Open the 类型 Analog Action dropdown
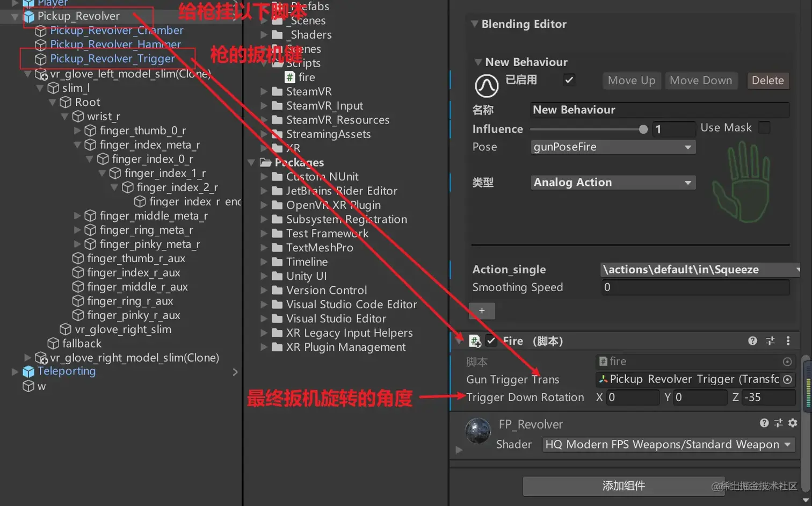The width and height of the screenshot is (812, 506). pyautogui.click(x=613, y=183)
